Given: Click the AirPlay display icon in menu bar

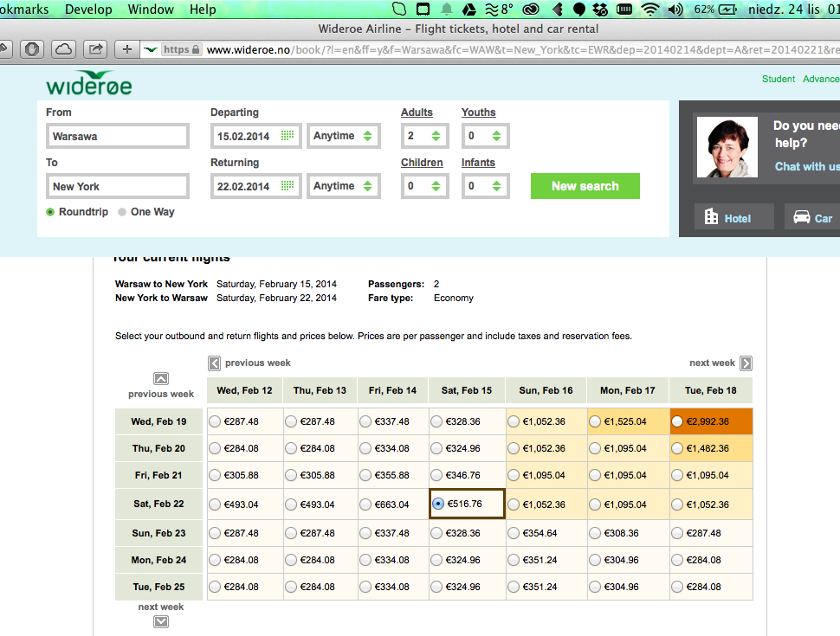Looking at the screenshot, I should coord(423,10).
